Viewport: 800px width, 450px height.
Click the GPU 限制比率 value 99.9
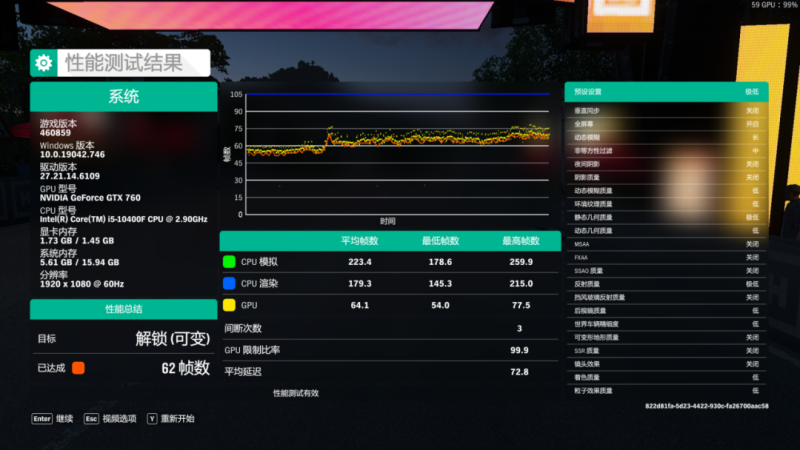pos(519,350)
